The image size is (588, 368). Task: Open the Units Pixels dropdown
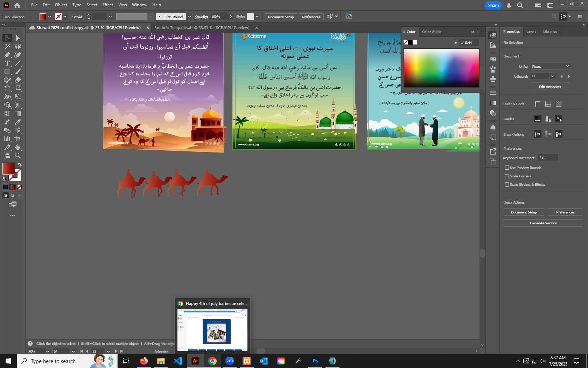[x=551, y=66]
